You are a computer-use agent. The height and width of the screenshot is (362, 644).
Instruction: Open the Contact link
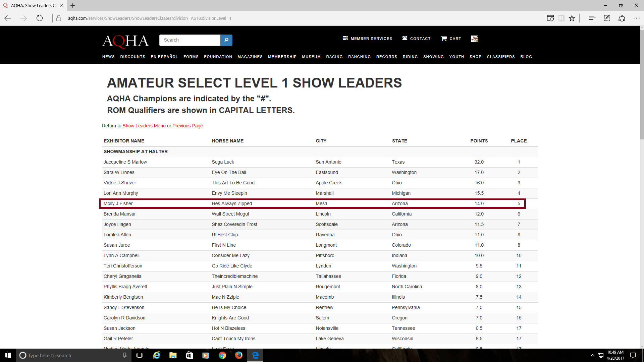coord(416,39)
